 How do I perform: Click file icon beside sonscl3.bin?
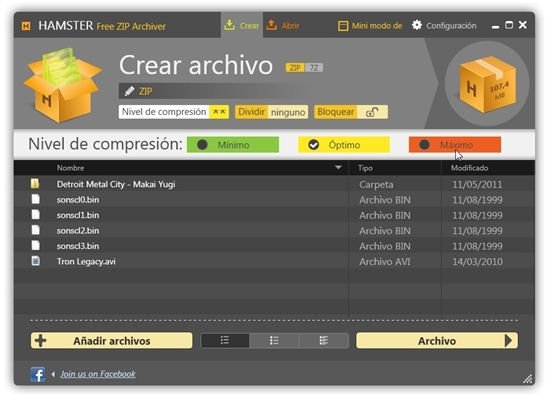[35, 245]
